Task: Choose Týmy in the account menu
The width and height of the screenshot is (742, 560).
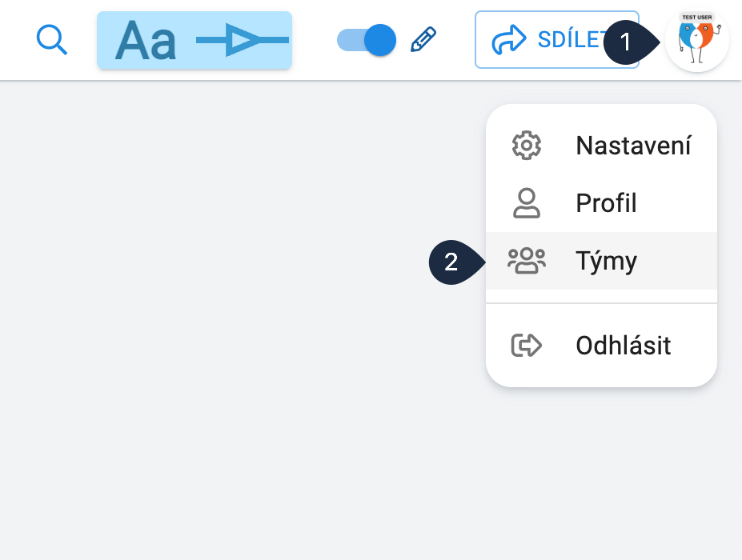Action: [x=605, y=260]
